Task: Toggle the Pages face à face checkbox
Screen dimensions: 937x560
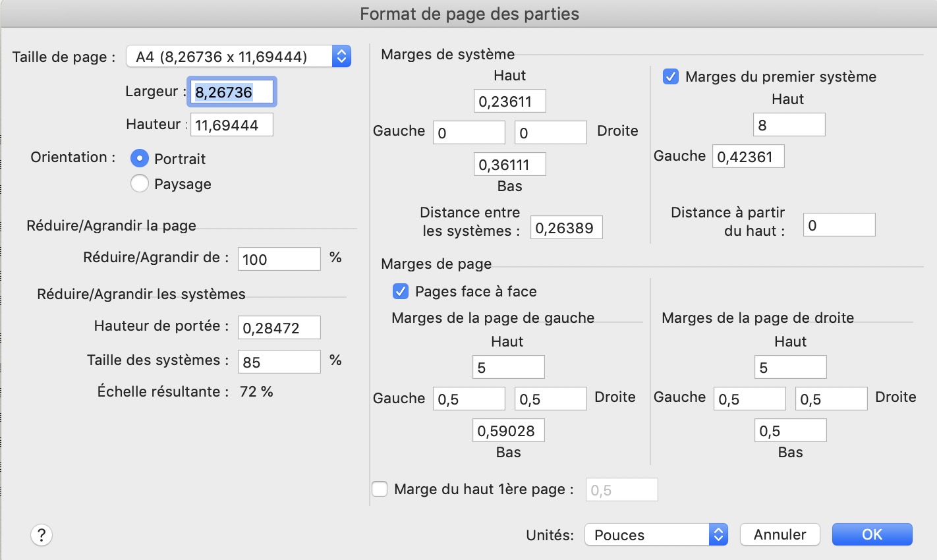Action: pos(400,291)
